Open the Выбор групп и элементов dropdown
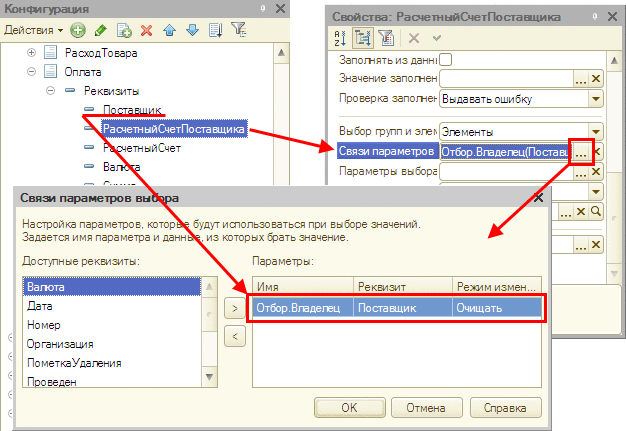Viewport: 626px width, 431px height. [x=596, y=131]
